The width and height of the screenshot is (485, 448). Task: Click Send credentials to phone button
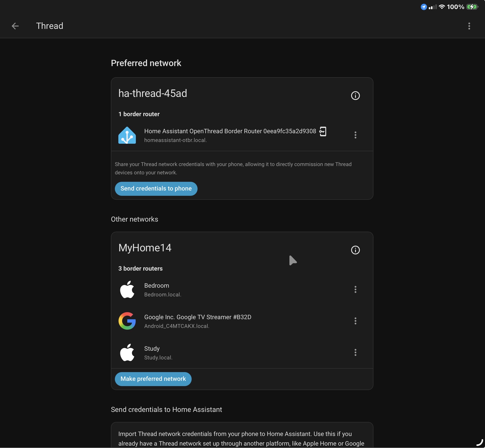click(x=156, y=189)
